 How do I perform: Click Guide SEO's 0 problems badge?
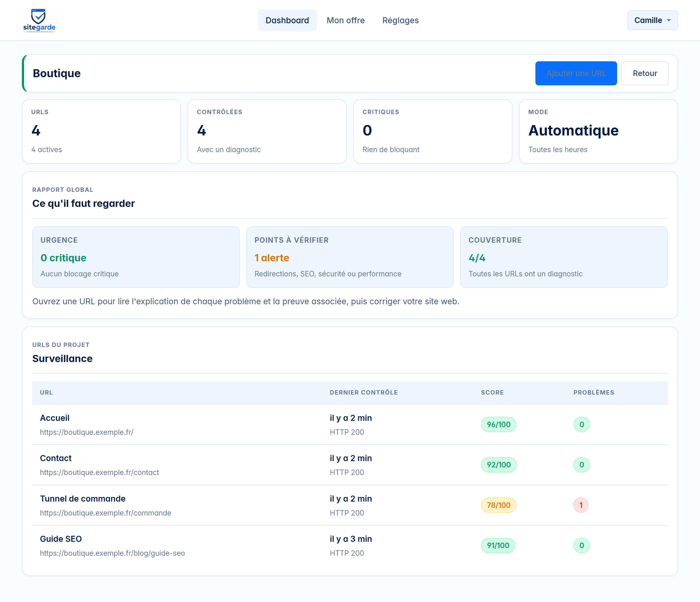coord(581,545)
